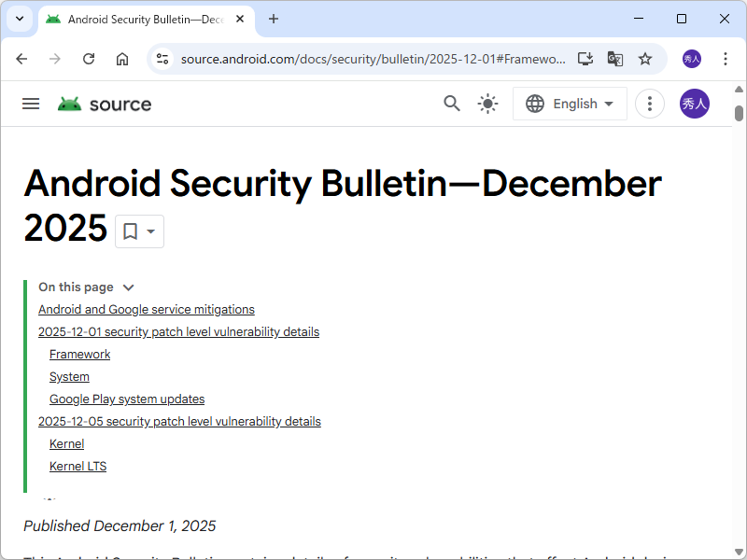This screenshot has width=747, height=560.
Task: Open the page overflow three-dot menu
Action: coord(650,104)
